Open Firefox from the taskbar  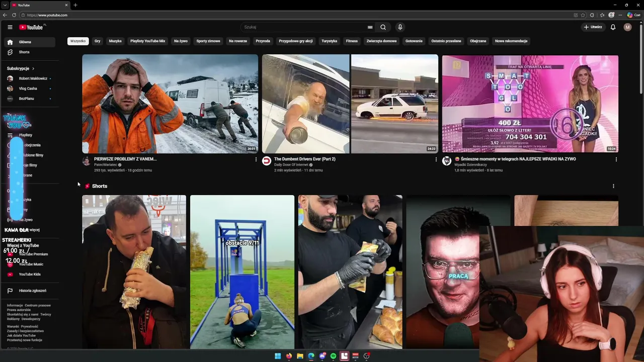pos(289,356)
